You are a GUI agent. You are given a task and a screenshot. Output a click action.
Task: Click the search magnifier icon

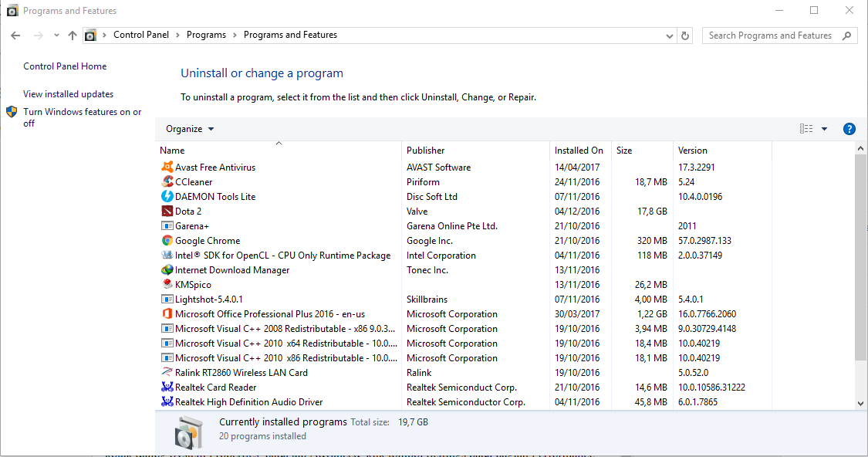coord(846,36)
